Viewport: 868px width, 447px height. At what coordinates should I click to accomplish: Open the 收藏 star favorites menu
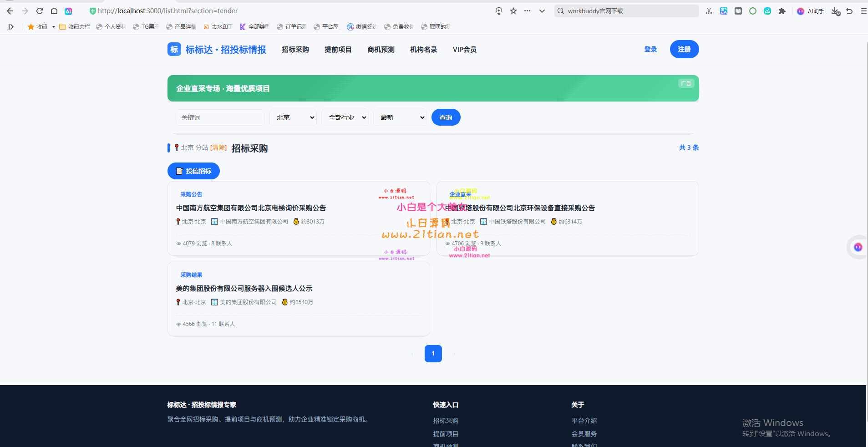click(41, 27)
